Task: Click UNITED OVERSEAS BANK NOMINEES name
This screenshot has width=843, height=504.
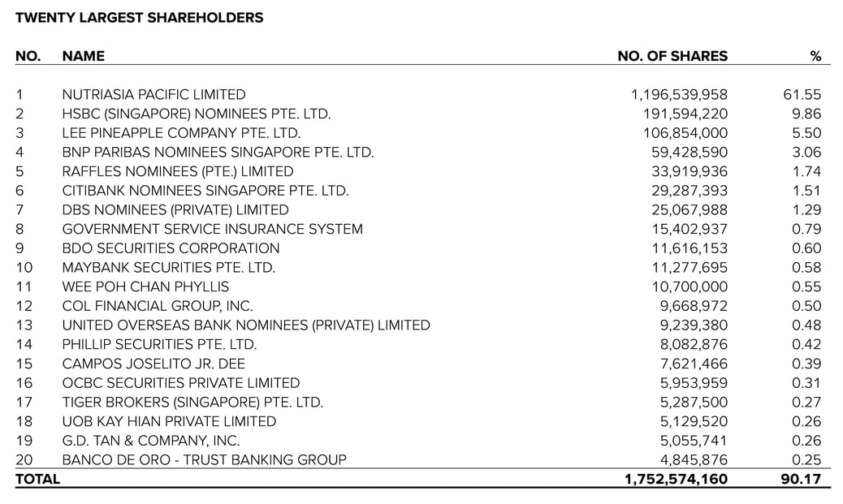Action: pyautogui.click(x=245, y=325)
